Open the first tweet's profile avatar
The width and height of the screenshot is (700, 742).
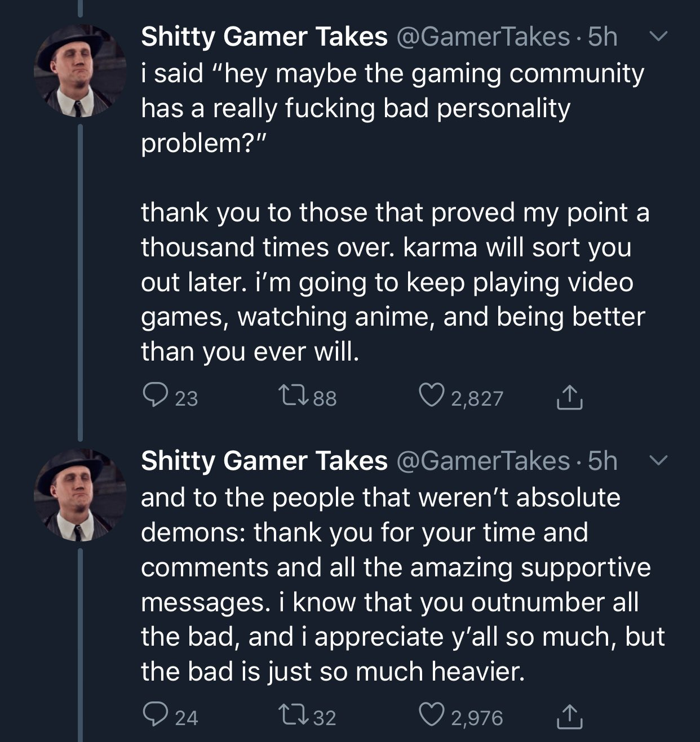pyautogui.click(x=80, y=71)
